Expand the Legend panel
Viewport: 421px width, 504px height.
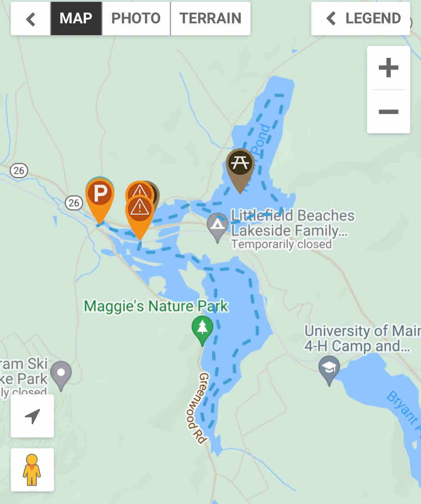click(361, 18)
